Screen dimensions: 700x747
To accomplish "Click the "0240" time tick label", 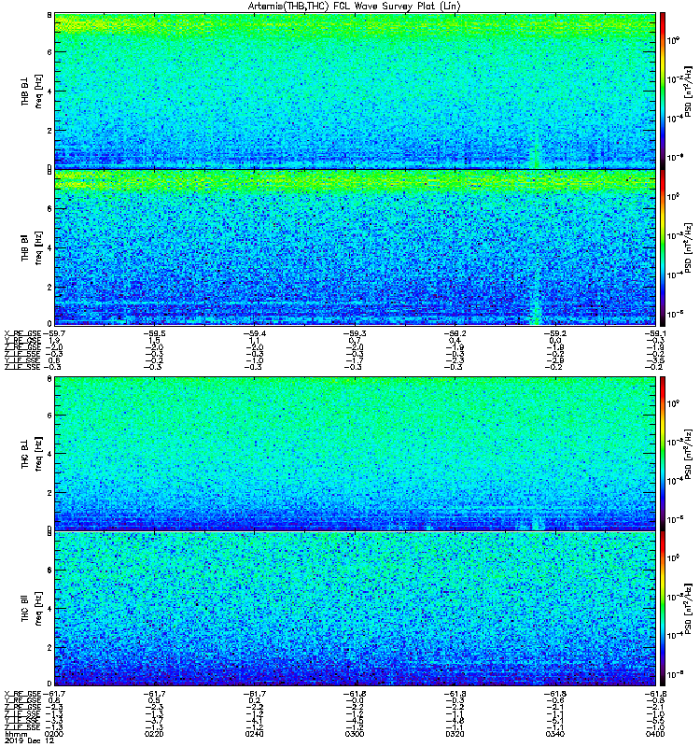I will (x=255, y=734).
